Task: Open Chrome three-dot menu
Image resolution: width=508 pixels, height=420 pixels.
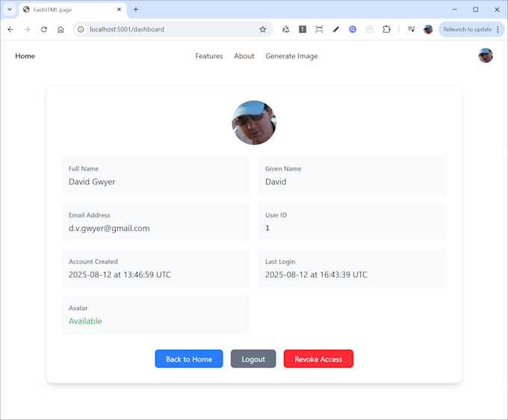Action: 498,29
